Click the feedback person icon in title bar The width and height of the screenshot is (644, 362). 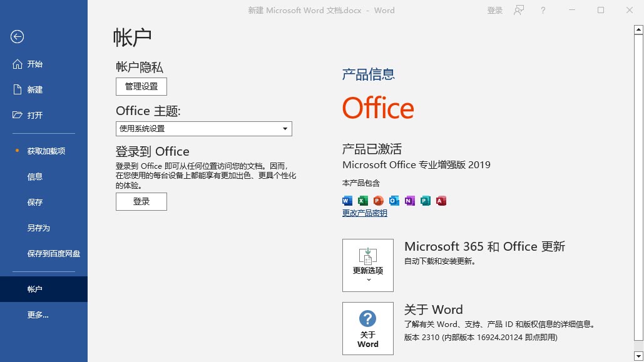(519, 10)
